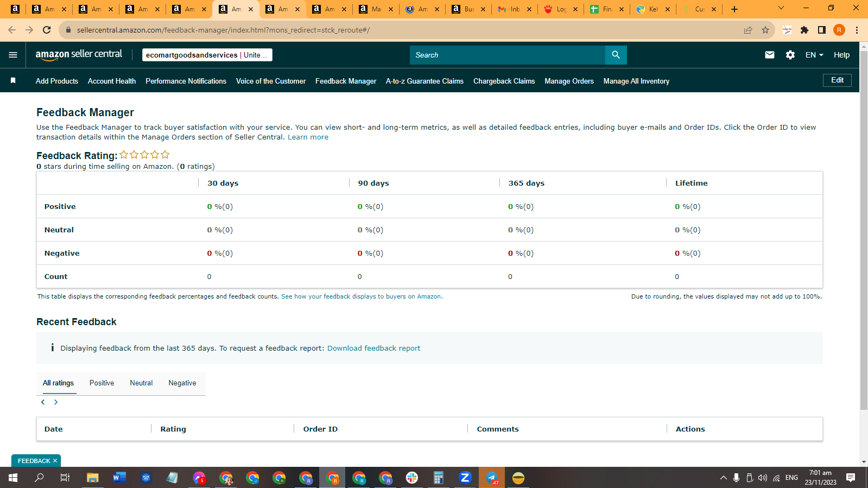Screen dimensions: 868x488
Task: Click See how your feedback displays link
Action: point(362,296)
